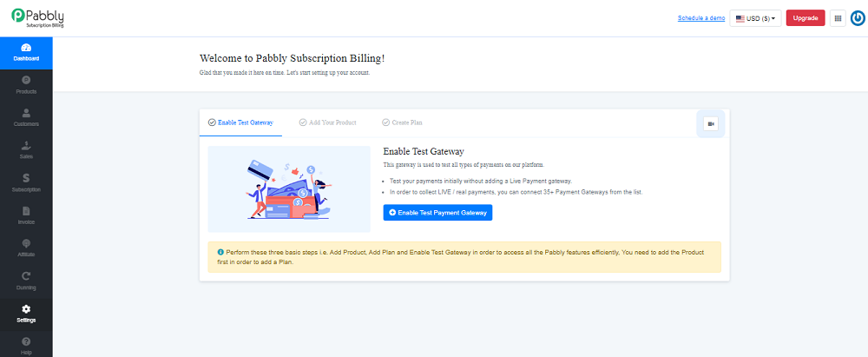Screen dimensions: 868x357
Task: Play the video tutorial camera icon
Action: [710, 123]
